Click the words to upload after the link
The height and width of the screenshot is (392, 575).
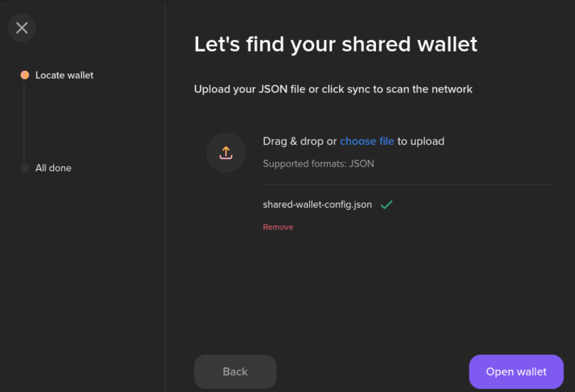click(x=420, y=141)
